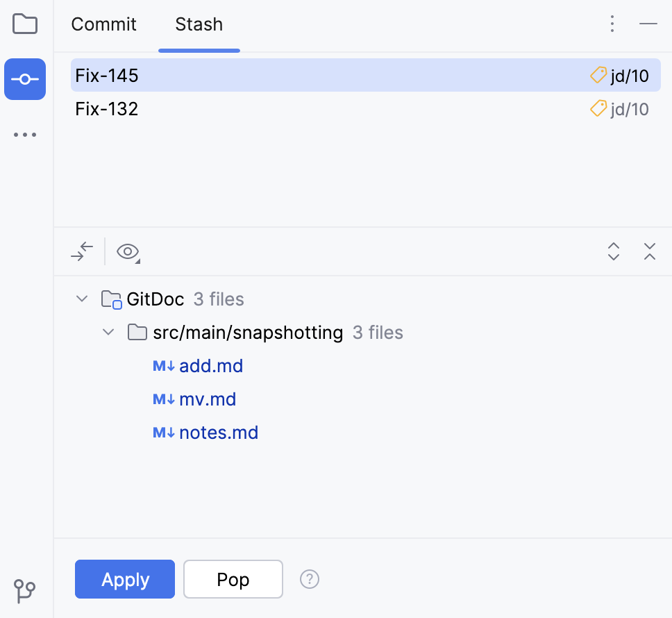Click the help question mark icon

(309, 579)
